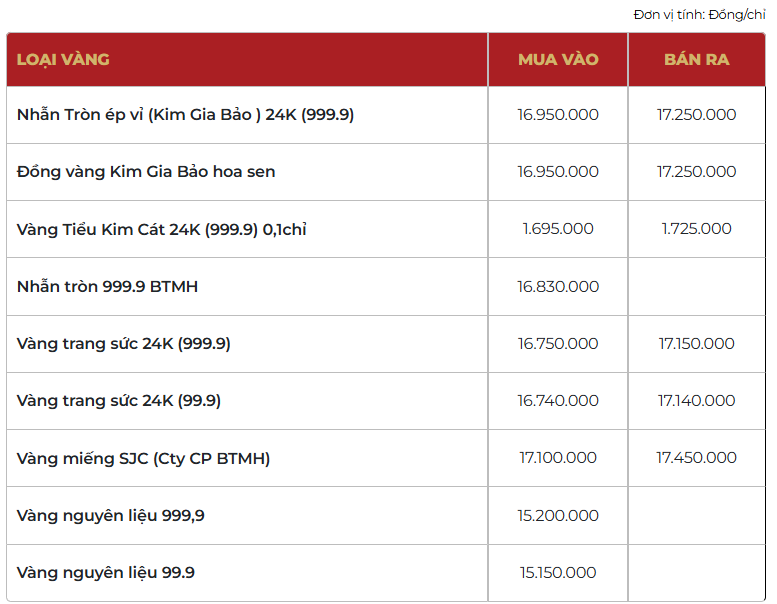777x604 pixels.
Task: Select the 1.725.000 sell price
Action: [696, 229]
